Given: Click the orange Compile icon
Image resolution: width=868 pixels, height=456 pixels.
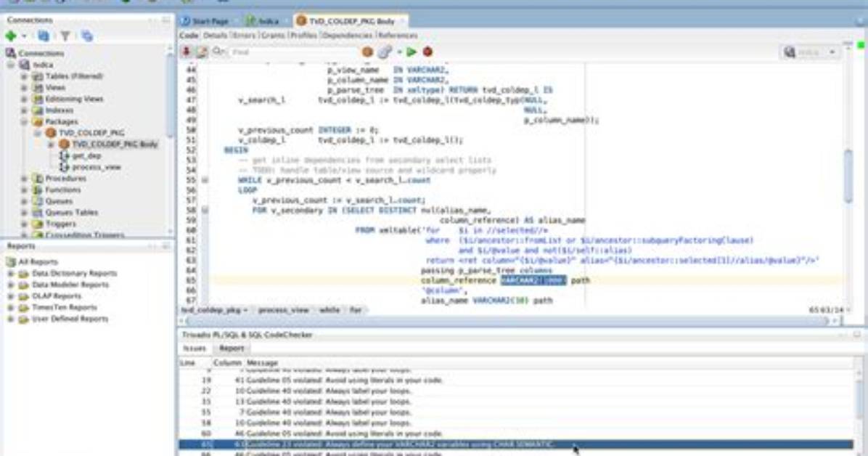Looking at the screenshot, I should pyautogui.click(x=367, y=52).
